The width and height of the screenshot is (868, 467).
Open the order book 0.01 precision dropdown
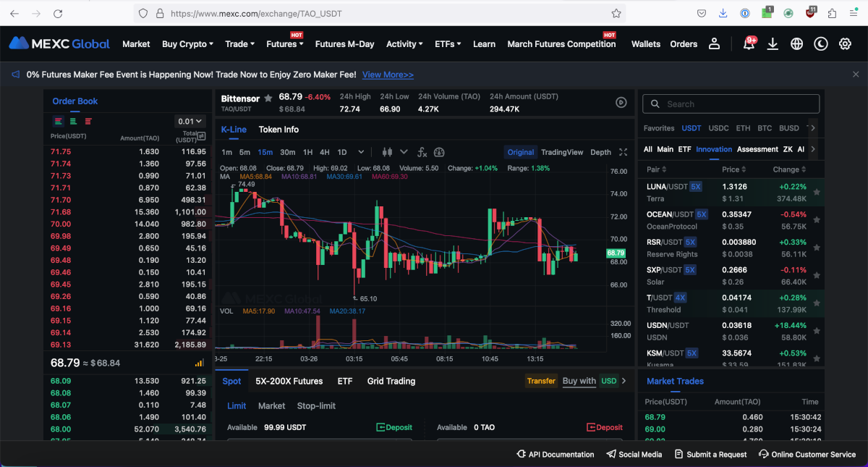tap(191, 122)
